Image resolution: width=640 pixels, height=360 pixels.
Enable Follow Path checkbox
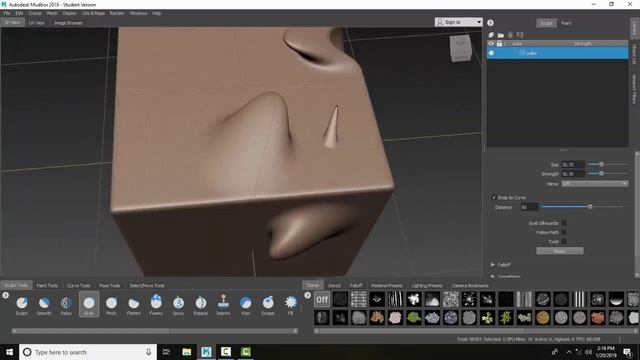(564, 232)
